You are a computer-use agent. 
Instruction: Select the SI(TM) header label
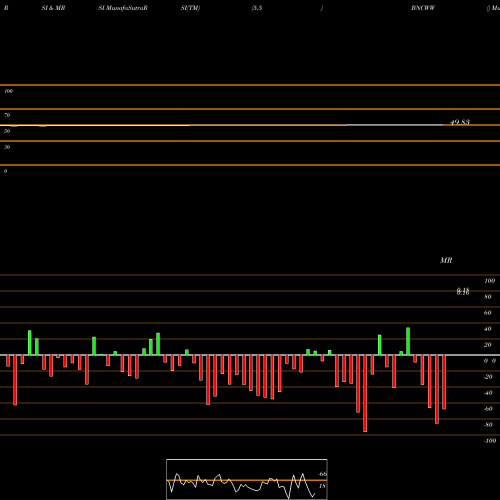pos(190,8)
